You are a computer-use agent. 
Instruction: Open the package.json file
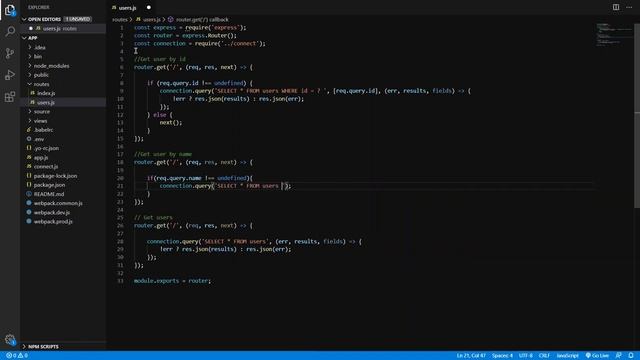(x=49, y=185)
